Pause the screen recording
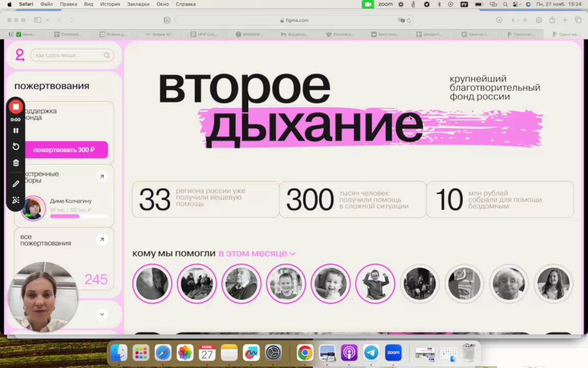Image resolution: width=588 pixels, height=368 pixels. [16, 131]
